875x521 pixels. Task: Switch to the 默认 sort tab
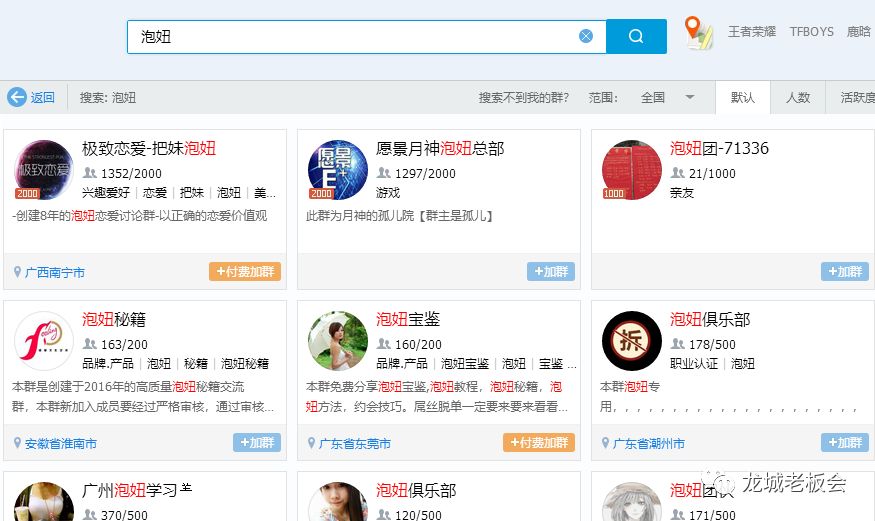743,98
